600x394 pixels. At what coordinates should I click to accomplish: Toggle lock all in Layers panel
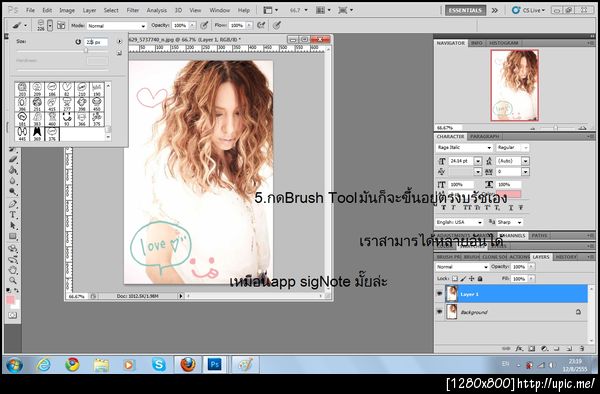[x=480, y=279]
